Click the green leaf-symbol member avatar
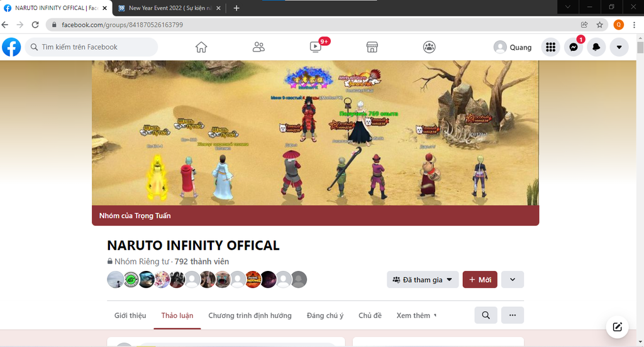Screen dimensions: 644x347 pos(131,280)
